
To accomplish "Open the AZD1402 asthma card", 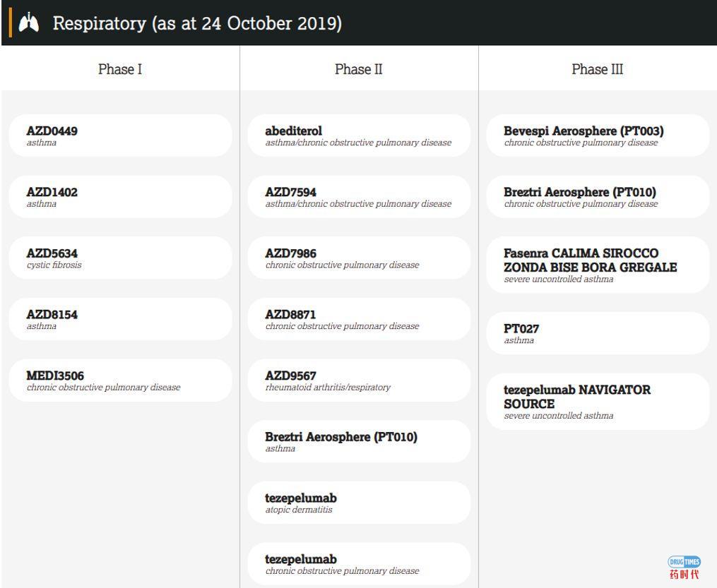I will click(x=120, y=197).
